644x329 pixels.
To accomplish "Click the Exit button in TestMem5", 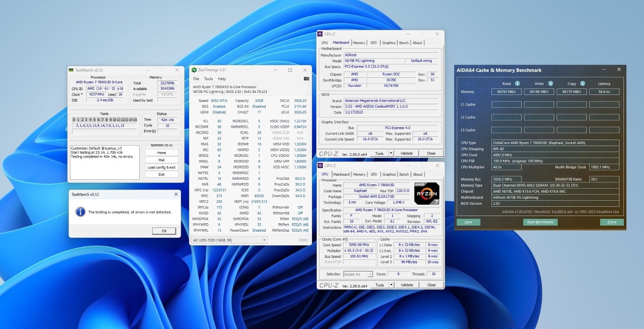I will [x=161, y=175].
